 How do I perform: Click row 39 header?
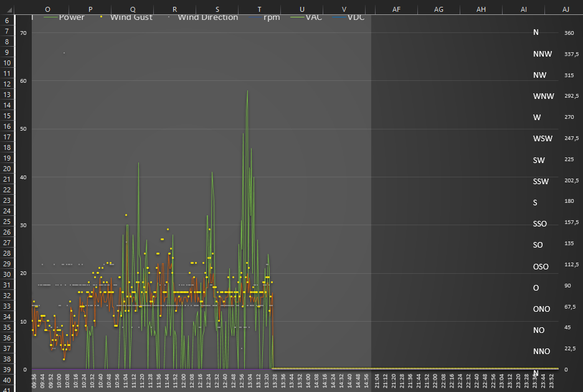pos(7,370)
